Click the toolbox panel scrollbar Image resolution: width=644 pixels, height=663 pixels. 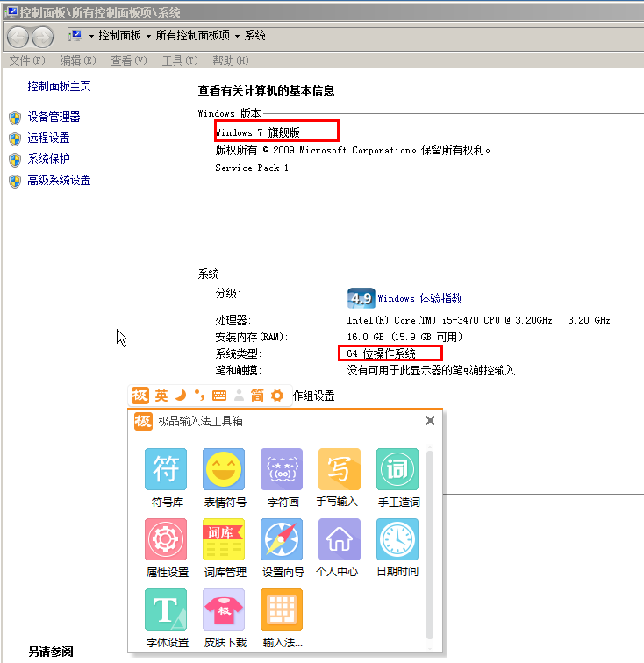tap(430, 545)
